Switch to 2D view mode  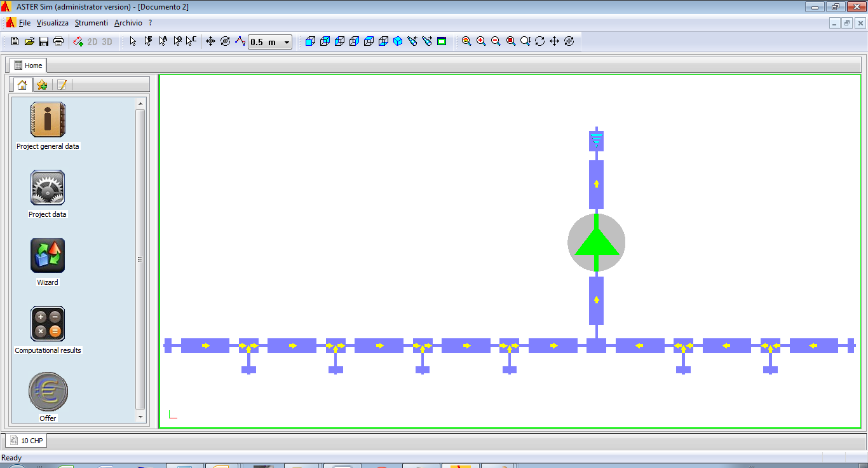pyautogui.click(x=93, y=42)
